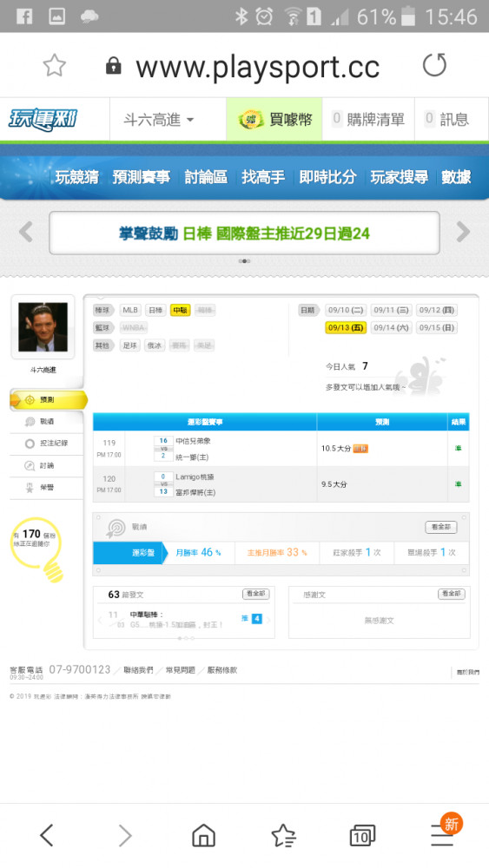The image size is (489, 868).
Task: Tap the padlock security icon
Action: [x=114, y=66]
